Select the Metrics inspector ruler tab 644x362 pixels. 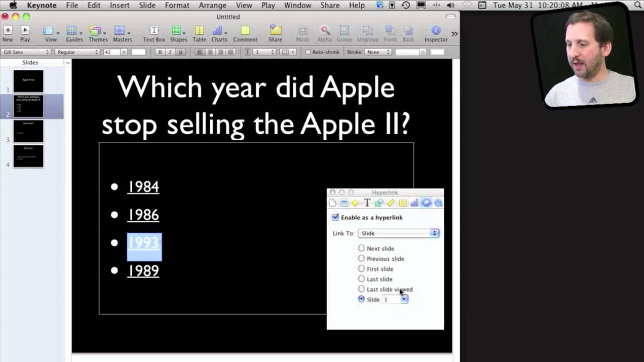[391, 203]
